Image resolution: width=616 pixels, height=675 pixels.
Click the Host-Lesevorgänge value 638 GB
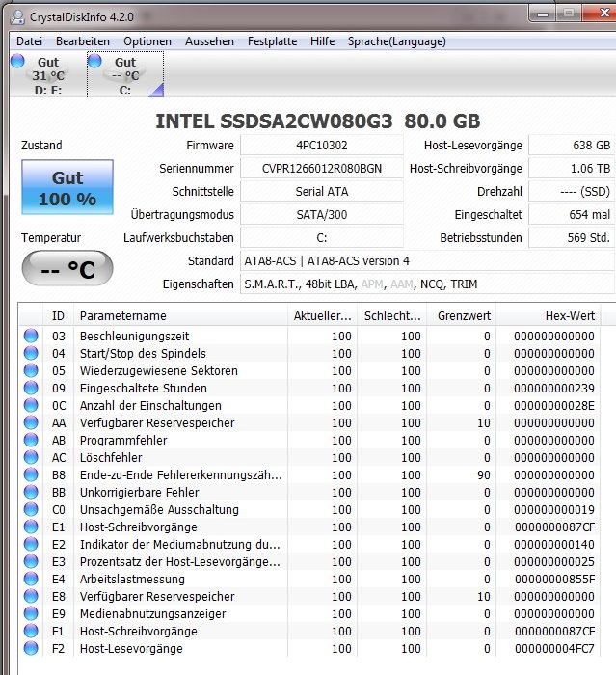point(572,145)
